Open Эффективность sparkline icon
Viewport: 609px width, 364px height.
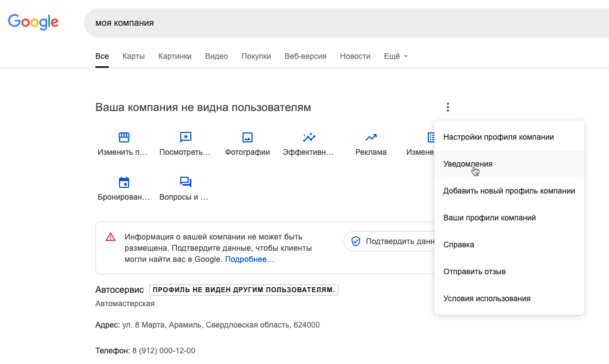309,137
